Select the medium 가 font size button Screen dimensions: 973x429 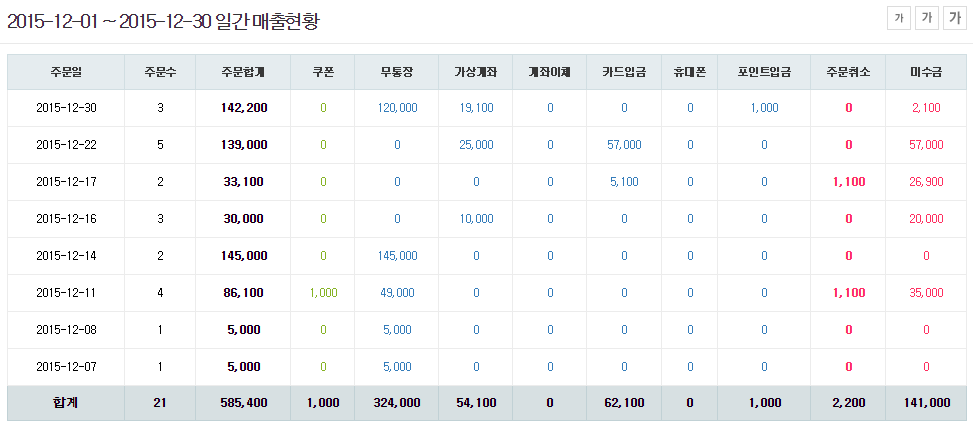(927, 17)
